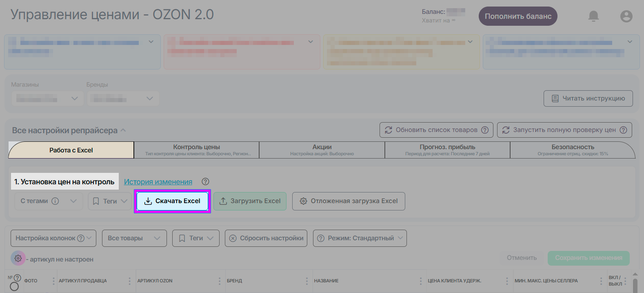Click help icon on Обновить список товаров
The image size is (644, 293).
point(485,130)
